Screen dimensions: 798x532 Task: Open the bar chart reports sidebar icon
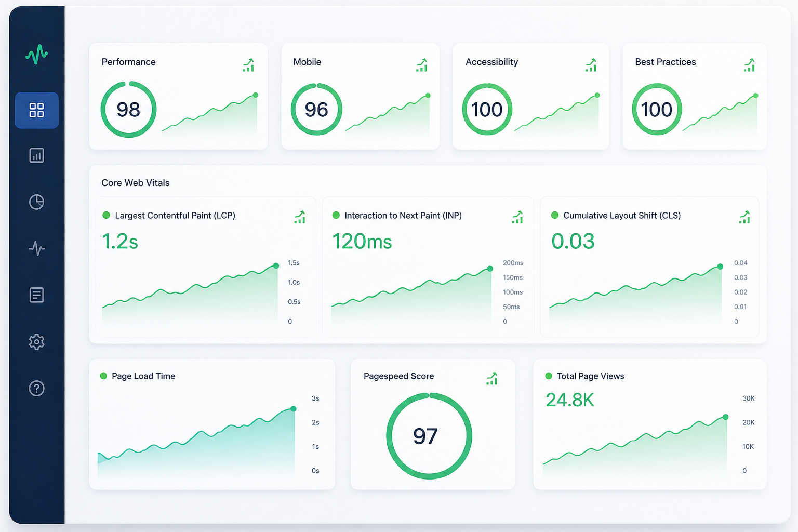[x=36, y=155]
